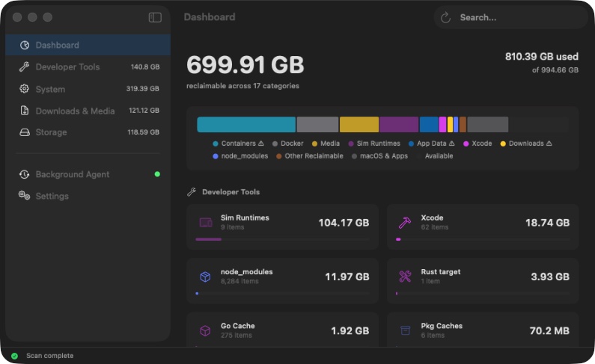This screenshot has height=364, width=595.
Task: Click the Sim Runtimes legend entry
Action: coord(374,144)
